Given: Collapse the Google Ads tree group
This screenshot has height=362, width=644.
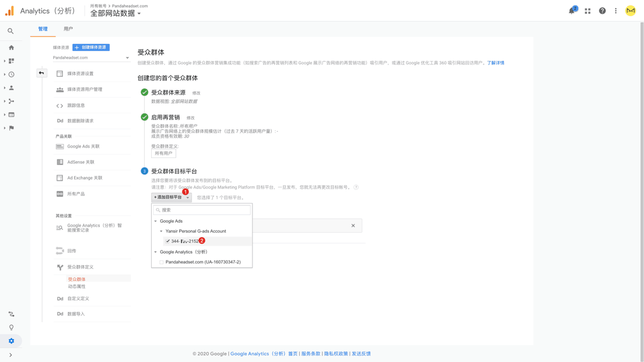Looking at the screenshot, I should click(x=156, y=221).
